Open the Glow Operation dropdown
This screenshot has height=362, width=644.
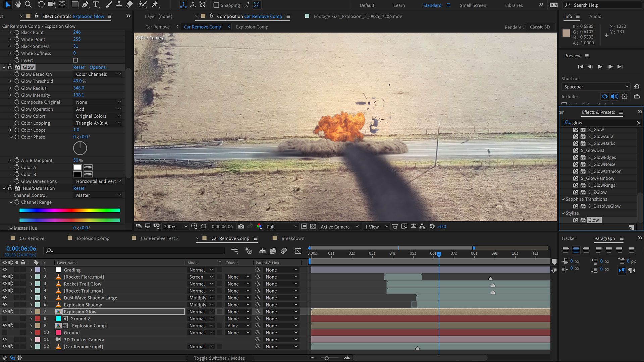[98, 109]
